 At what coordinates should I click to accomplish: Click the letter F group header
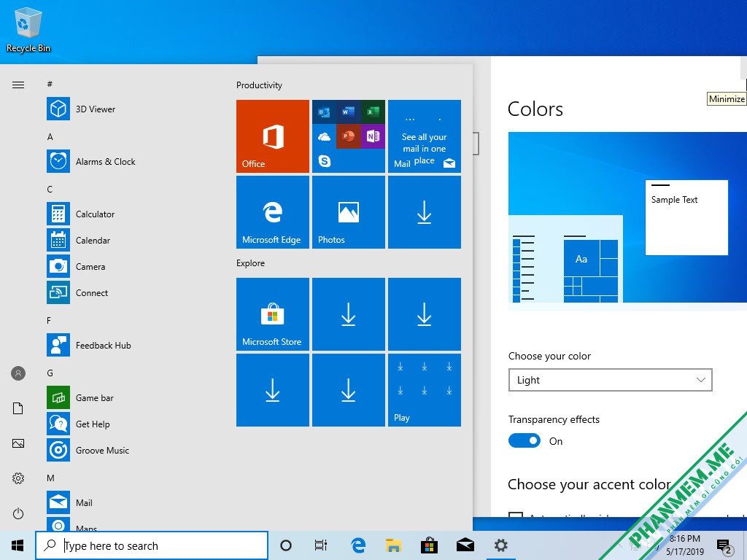pos(49,321)
